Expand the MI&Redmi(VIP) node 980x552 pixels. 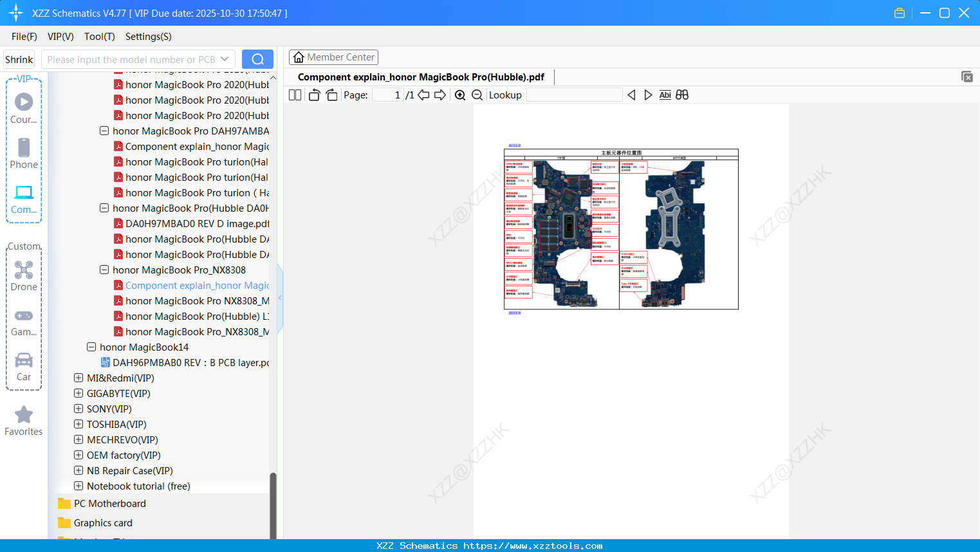tap(79, 378)
